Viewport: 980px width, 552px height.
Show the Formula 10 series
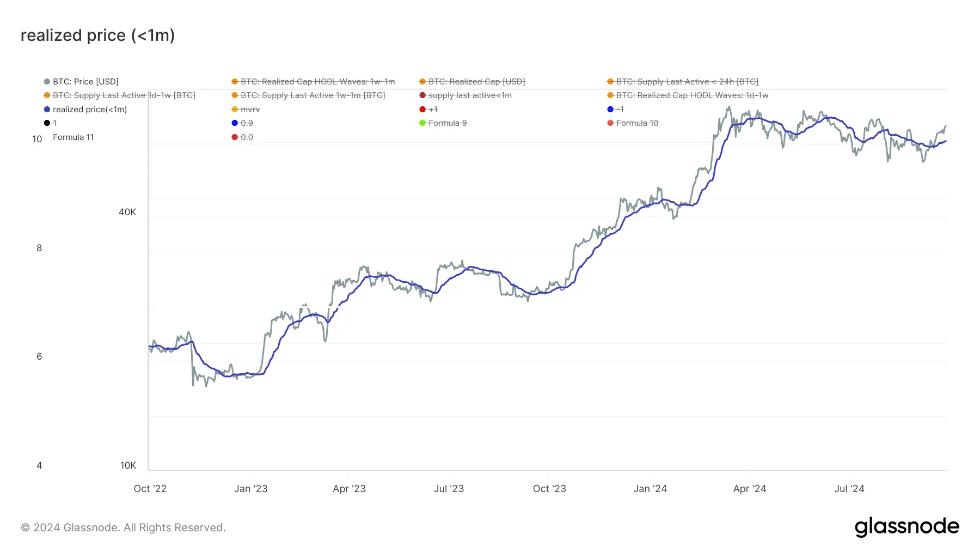point(633,123)
